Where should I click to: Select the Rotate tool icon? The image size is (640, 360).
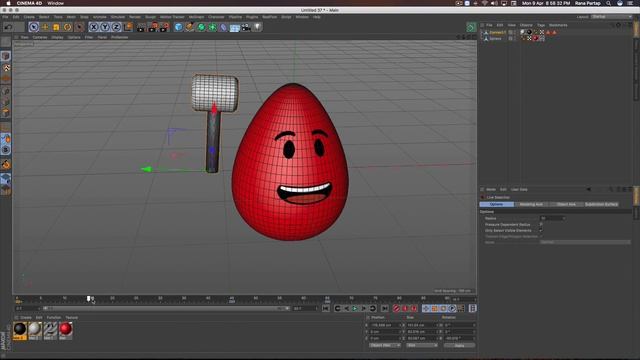pos(67,27)
